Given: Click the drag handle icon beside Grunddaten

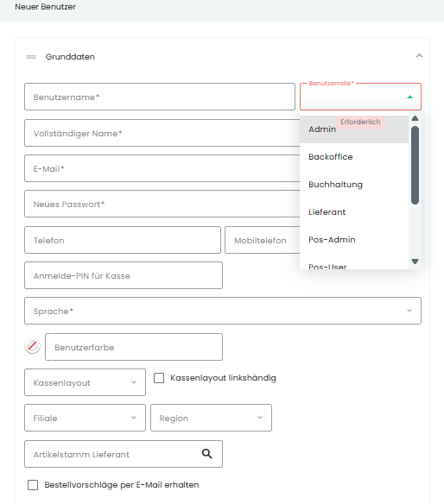Looking at the screenshot, I should point(31,57).
